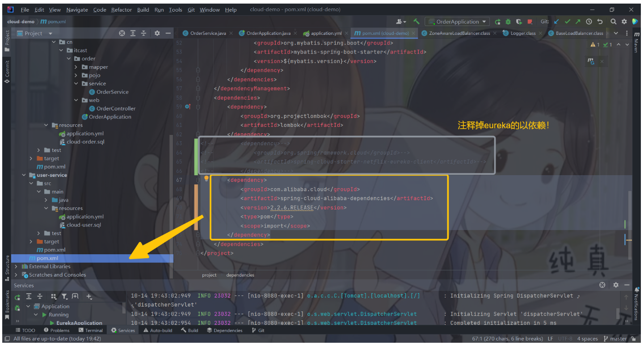Image resolution: width=644 pixels, height=349 pixels.
Task: Open the TODO tool window tab
Action: point(25,330)
